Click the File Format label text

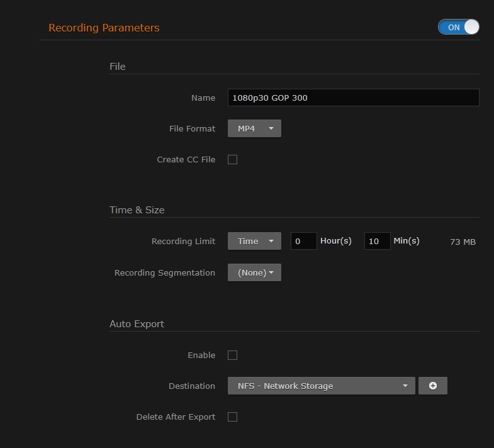click(x=192, y=128)
